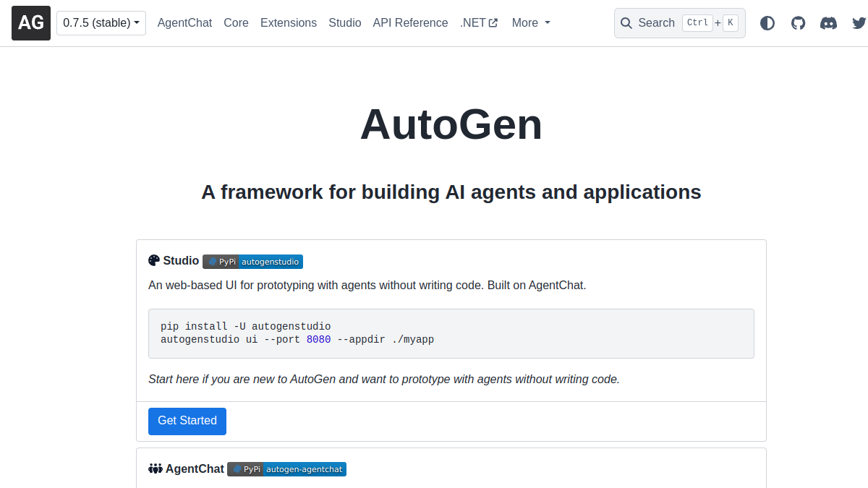
Task: Follow the .NET external link
Action: tap(479, 23)
